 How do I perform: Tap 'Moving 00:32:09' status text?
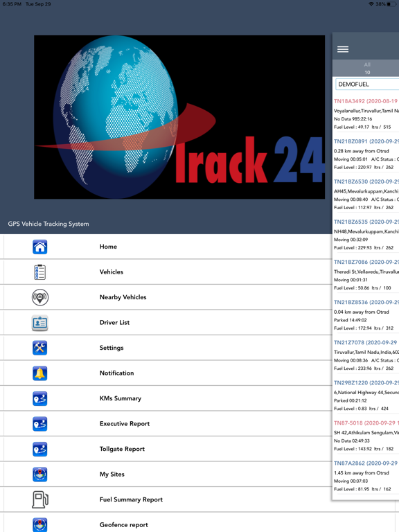point(351,240)
